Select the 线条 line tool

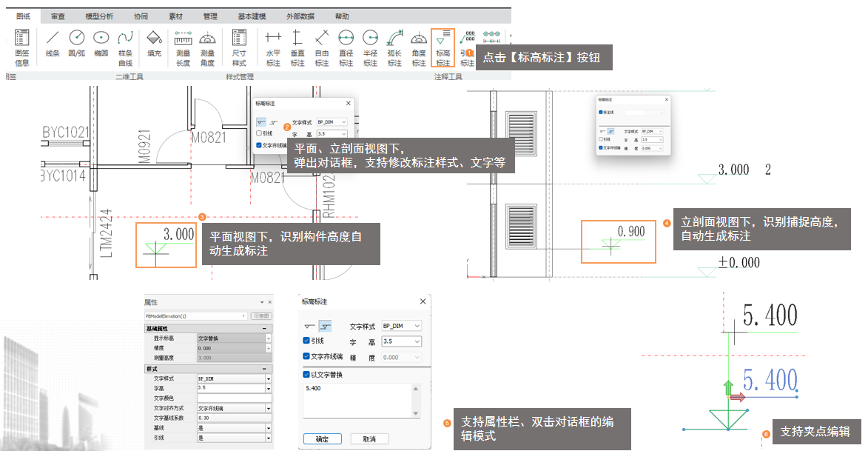(x=53, y=44)
